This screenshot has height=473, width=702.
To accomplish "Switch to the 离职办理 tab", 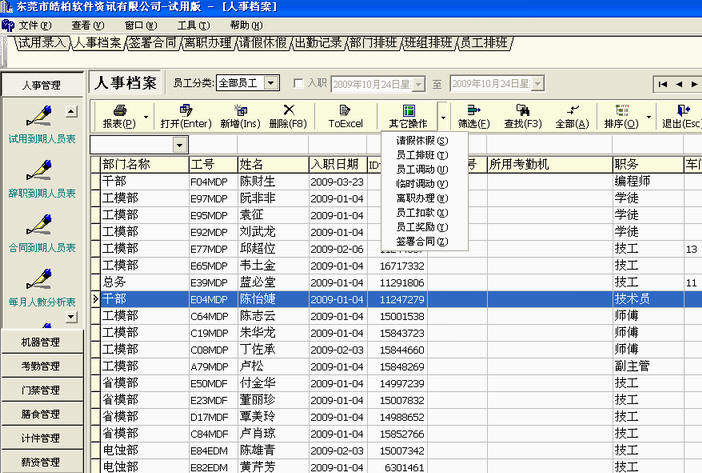I will 208,43.
